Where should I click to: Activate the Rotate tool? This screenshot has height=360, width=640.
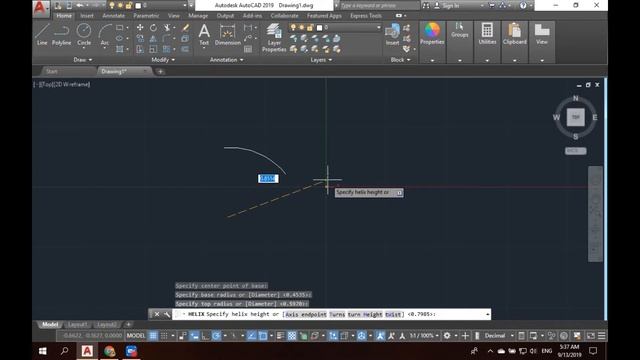(153, 28)
